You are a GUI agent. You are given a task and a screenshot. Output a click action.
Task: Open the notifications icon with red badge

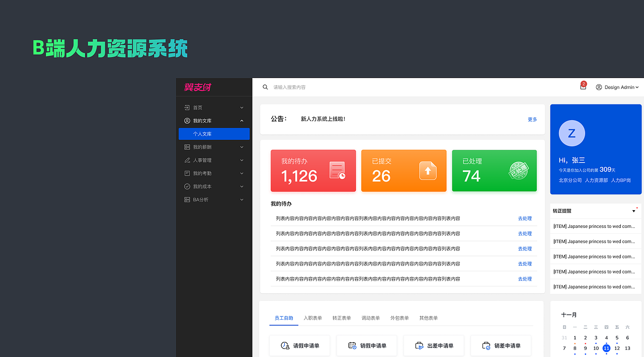(583, 86)
